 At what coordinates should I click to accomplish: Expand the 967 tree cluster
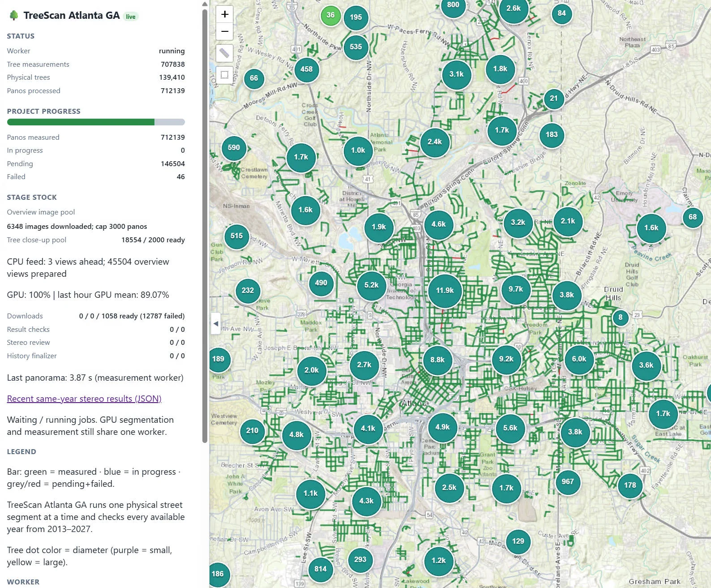[568, 482]
